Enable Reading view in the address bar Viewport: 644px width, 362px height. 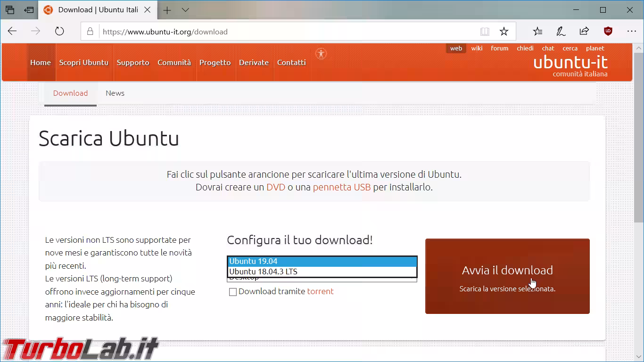[x=485, y=31]
